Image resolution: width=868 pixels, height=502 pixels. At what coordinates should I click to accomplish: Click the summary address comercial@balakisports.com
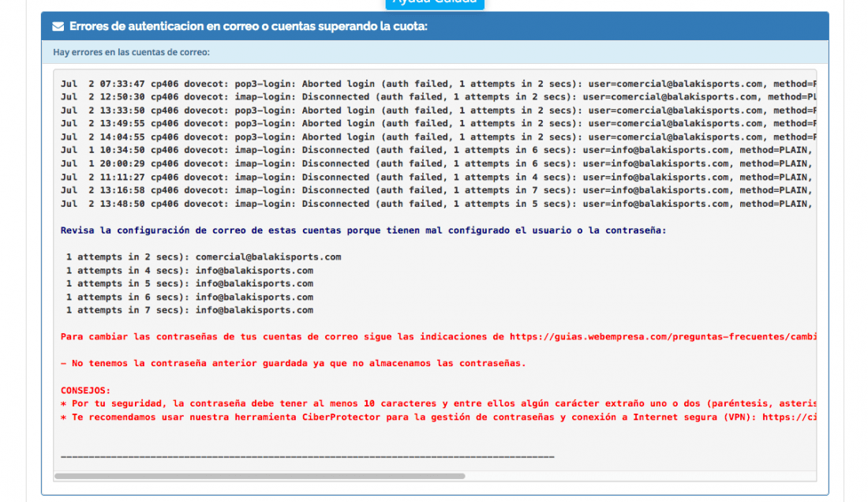coord(268,257)
